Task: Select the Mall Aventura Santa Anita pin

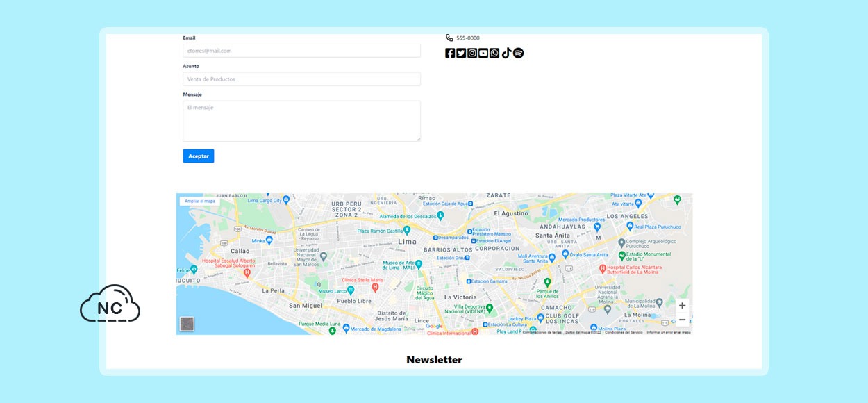Action: (553, 258)
